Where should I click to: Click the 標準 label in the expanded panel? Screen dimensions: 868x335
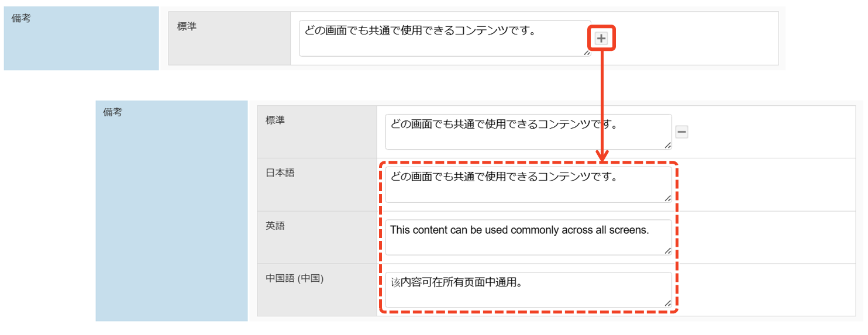pyautogui.click(x=275, y=120)
